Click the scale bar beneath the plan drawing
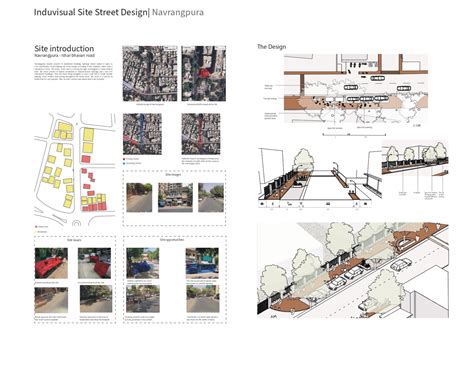Image resolution: width=474 pixels, height=366 pixels. coord(354,135)
